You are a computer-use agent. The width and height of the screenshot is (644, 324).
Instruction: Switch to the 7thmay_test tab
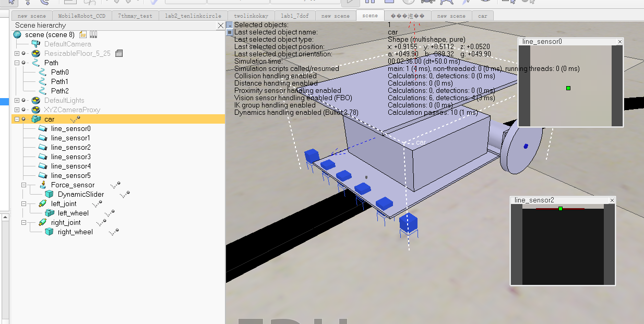[x=135, y=16]
